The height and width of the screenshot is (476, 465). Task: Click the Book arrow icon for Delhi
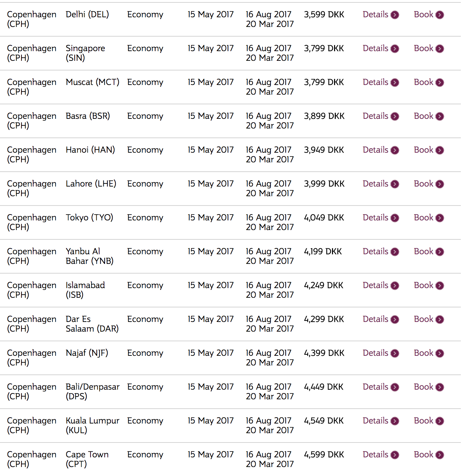coord(439,15)
